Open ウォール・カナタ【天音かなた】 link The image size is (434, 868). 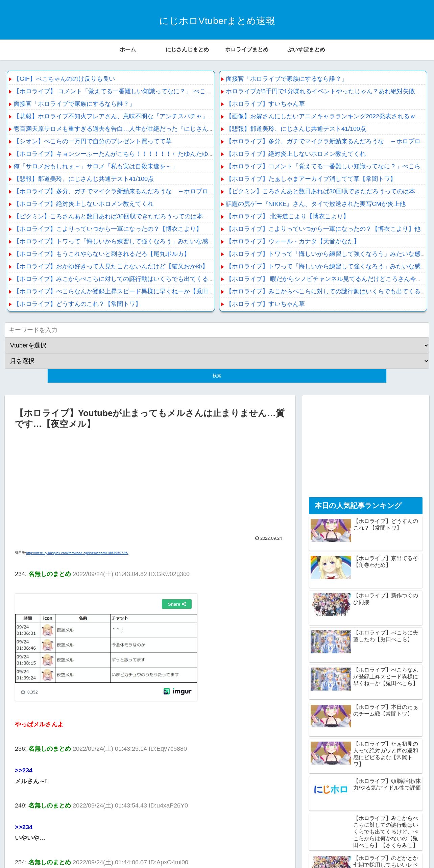tap(293, 241)
